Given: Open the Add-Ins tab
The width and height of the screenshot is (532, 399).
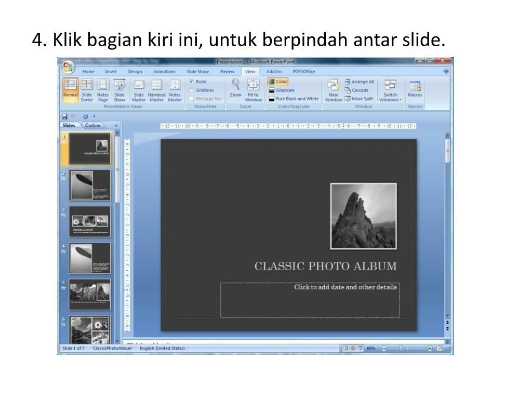Looking at the screenshot, I should coord(274,72).
